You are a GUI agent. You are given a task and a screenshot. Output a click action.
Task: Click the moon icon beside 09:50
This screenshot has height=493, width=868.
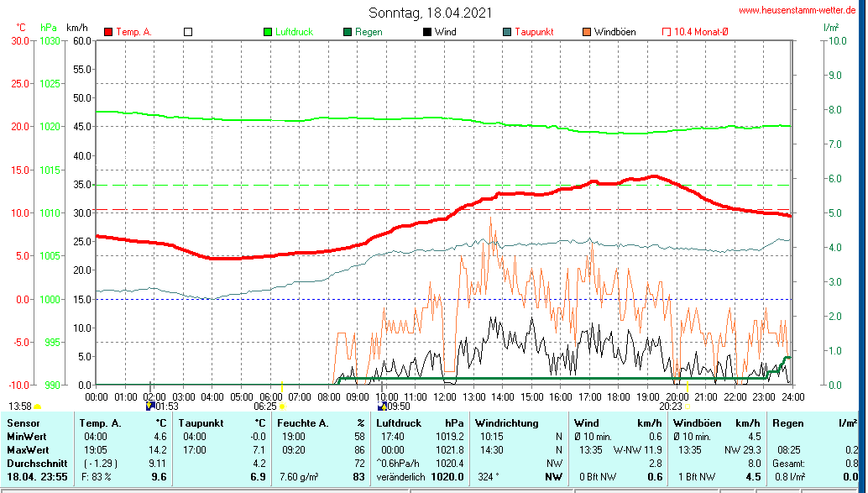[381, 406]
